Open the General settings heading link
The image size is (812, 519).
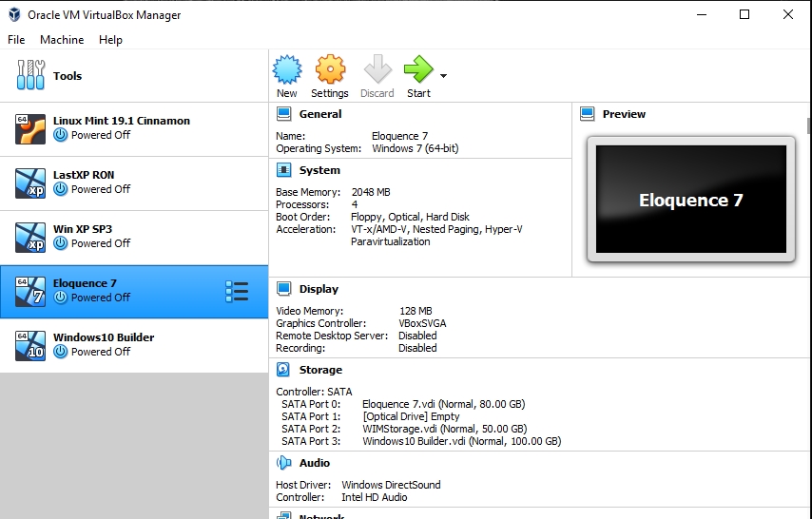(x=320, y=114)
